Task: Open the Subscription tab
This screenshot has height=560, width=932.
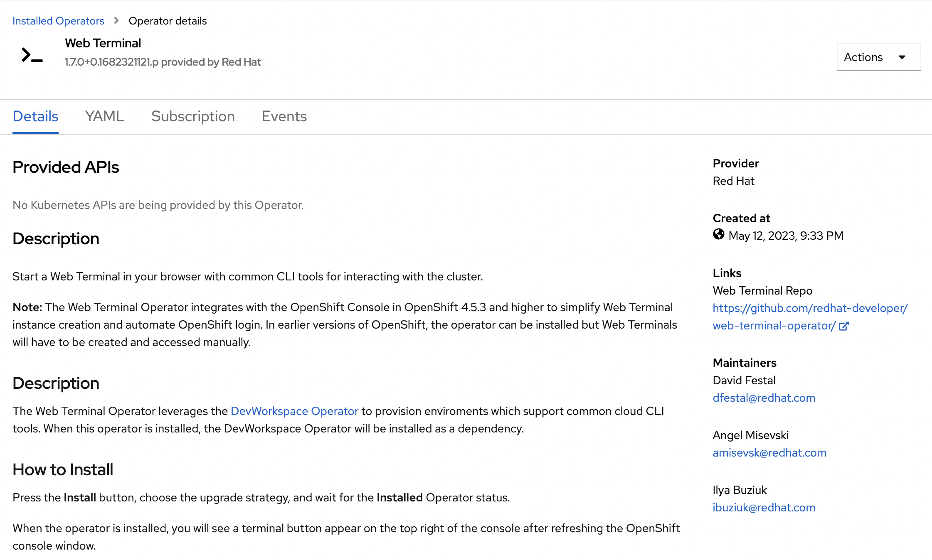Action: coord(193,116)
